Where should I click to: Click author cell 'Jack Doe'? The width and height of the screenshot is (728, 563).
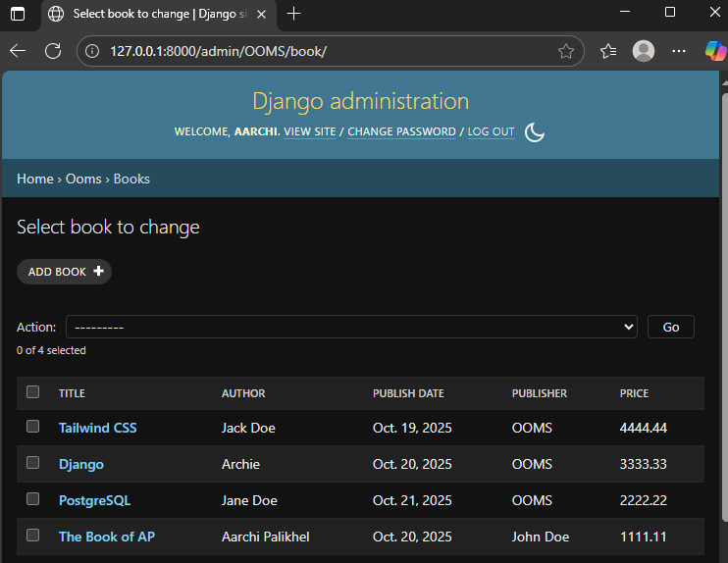248,428
